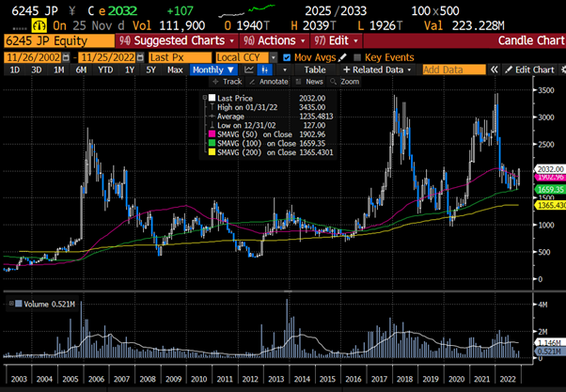The width and height of the screenshot is (566, 392).
Task: Open the end date calendar picker
Action: pyautogui.click(x=140, y=57)
